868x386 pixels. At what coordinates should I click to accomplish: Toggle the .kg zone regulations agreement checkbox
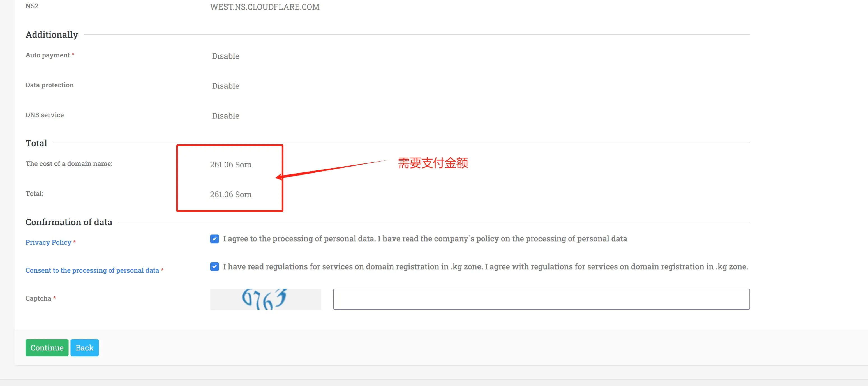(x=214, y=266)
